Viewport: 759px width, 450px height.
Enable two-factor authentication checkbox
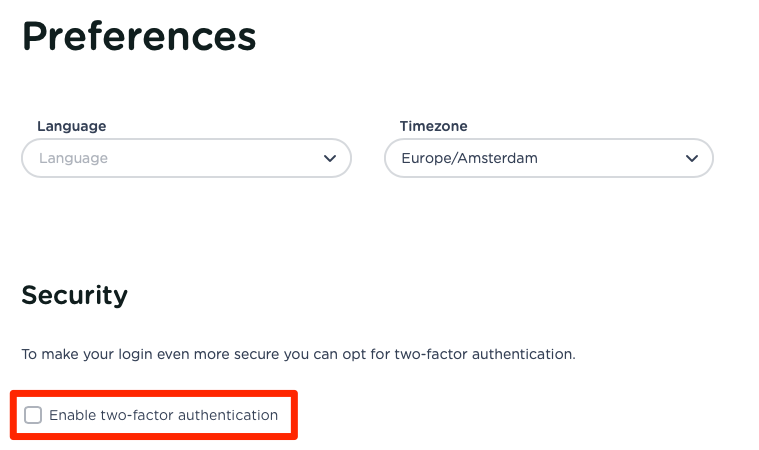[34, 415]
